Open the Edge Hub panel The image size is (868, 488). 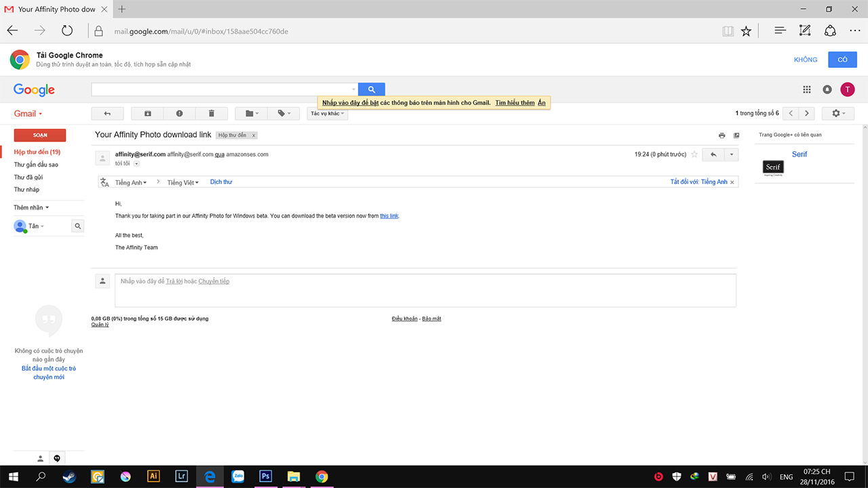[781, 30]
